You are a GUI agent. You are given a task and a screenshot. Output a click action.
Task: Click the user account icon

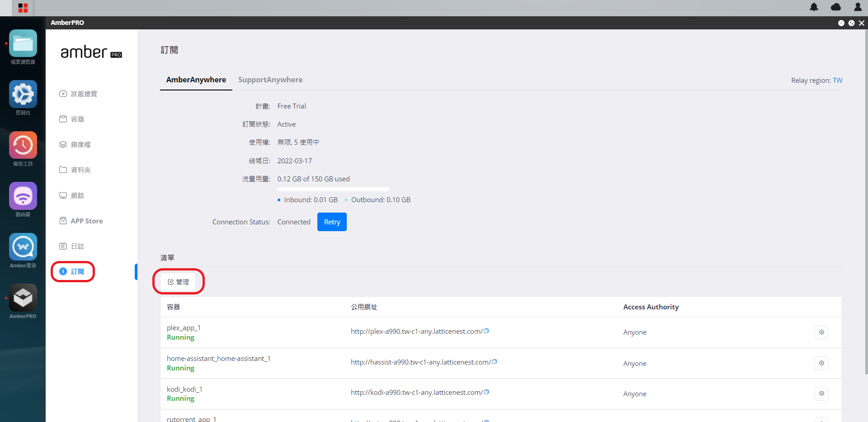(858, 7)
